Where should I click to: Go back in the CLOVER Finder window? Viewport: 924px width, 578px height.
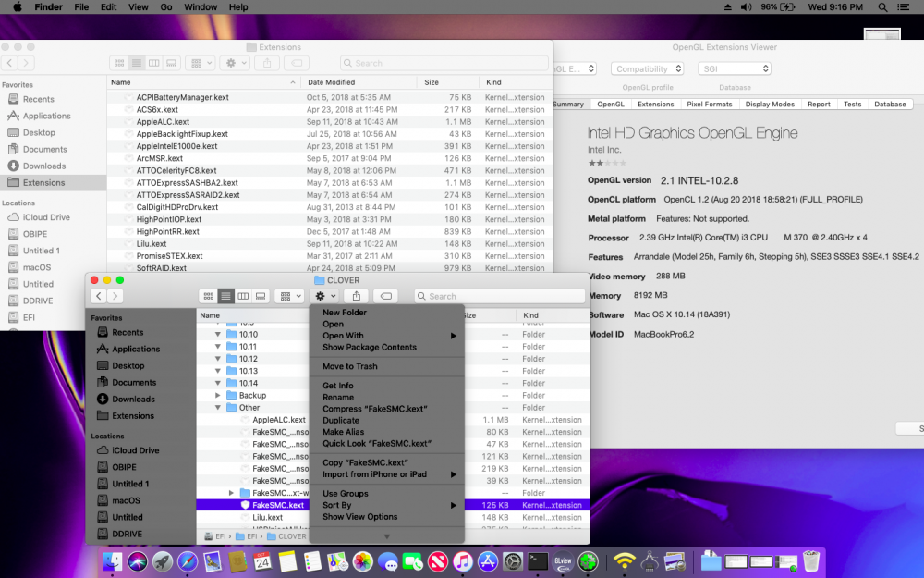click(x=99, y=296)
